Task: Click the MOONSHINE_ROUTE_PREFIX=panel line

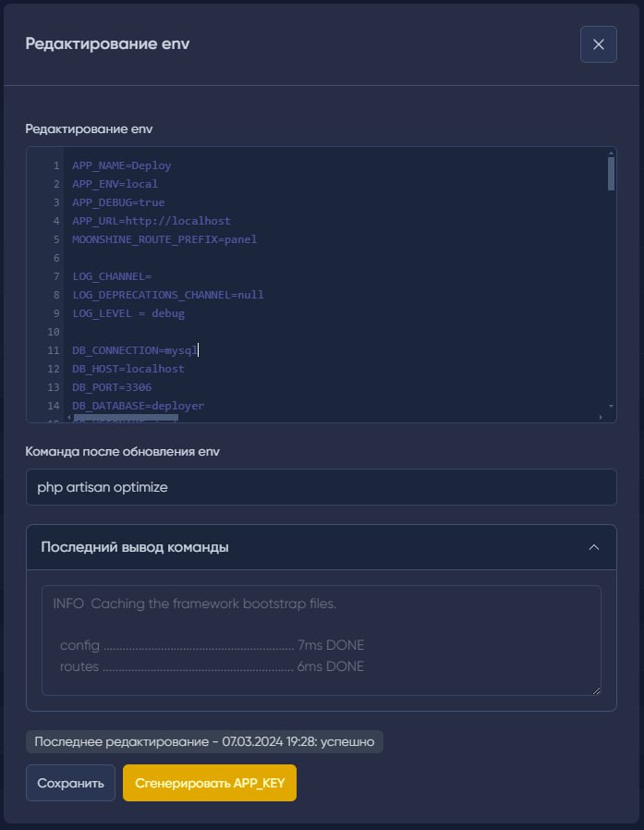Action: click(164, 239)
